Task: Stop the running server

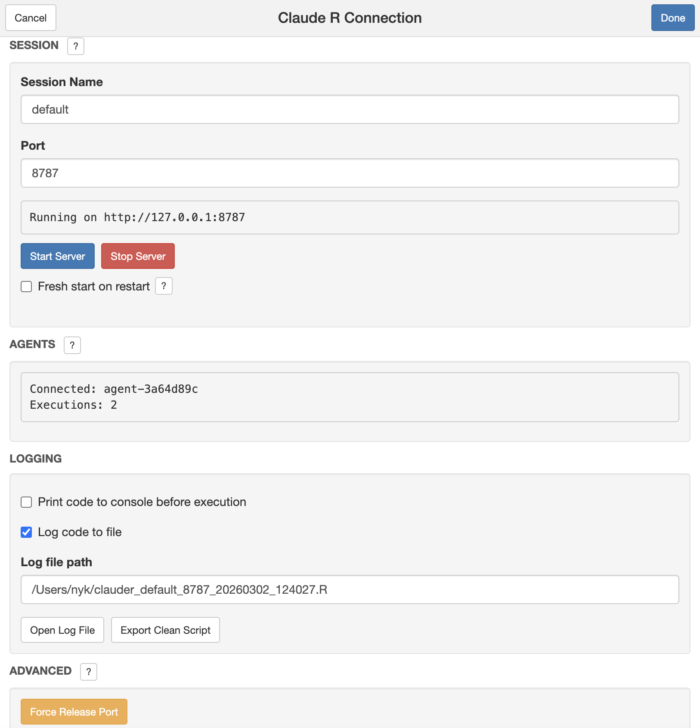Action: (x=138, y=256)
